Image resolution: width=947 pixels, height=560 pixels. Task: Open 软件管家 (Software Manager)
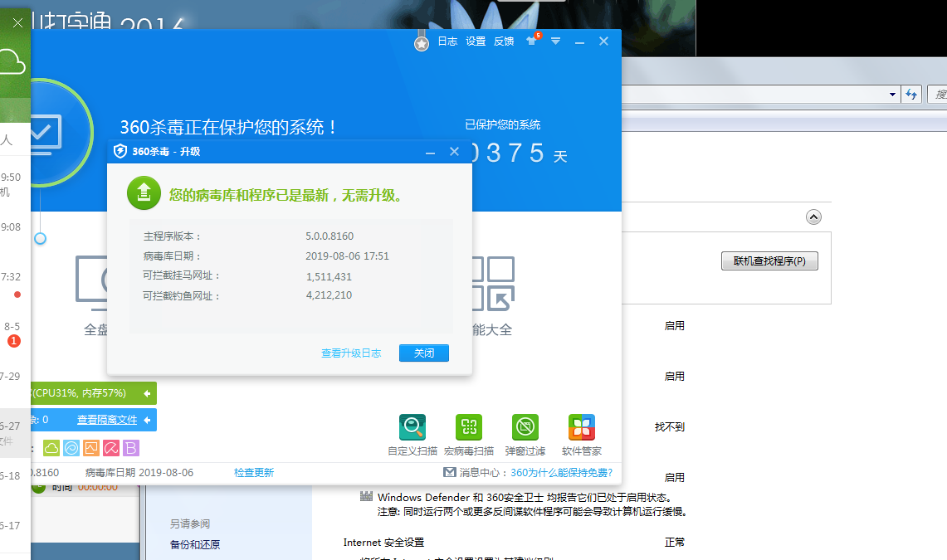point(581,427)
